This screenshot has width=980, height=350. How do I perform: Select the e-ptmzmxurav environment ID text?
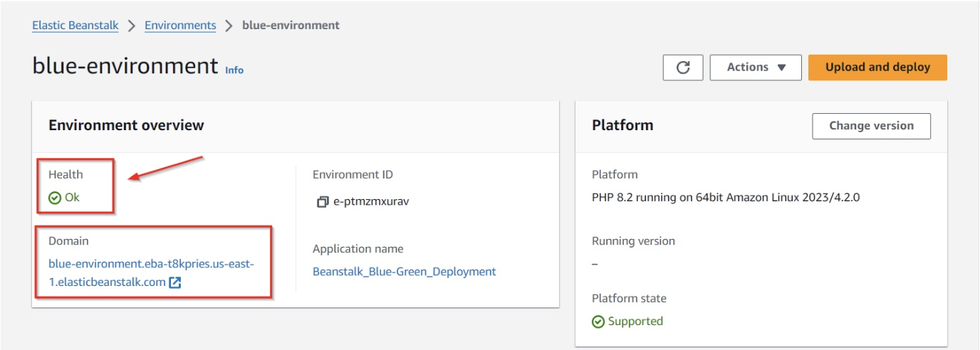coord(371,201)
